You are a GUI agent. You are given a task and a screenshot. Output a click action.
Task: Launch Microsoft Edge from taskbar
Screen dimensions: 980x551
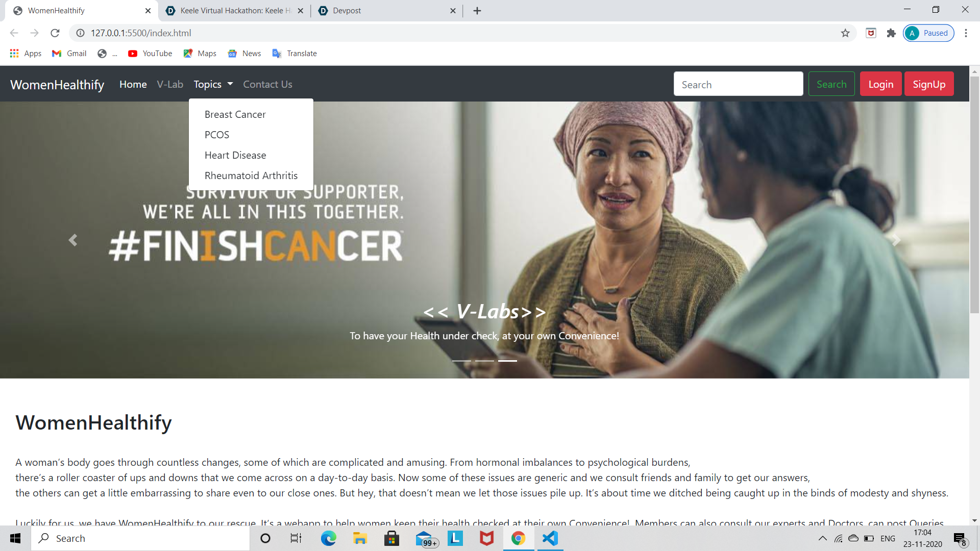(328, 538)
